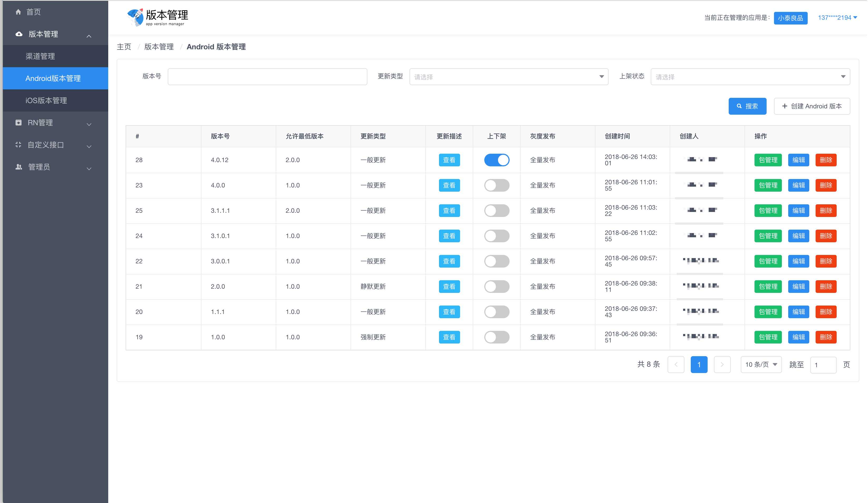Delete version 3.1.1.1 row
The height and width of the screenshot is (503, 868).
click(826, 211)
